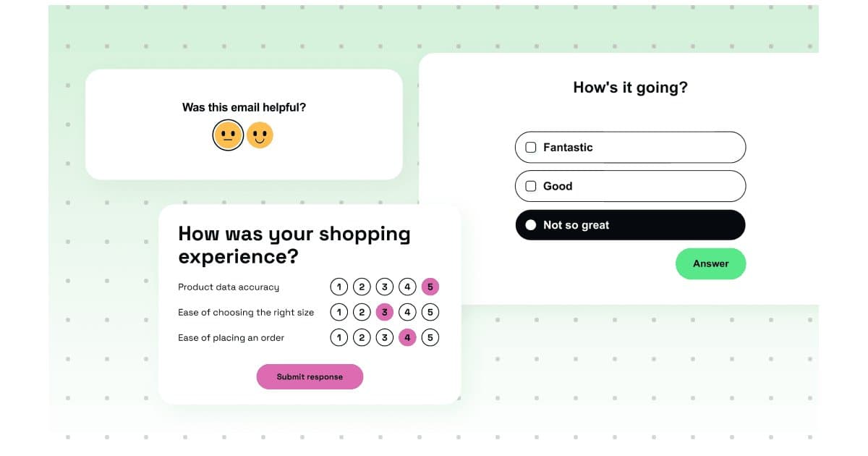Rate Ease of placing an order 5
Screen dimensions: 868x456
[x=430, y=338]
